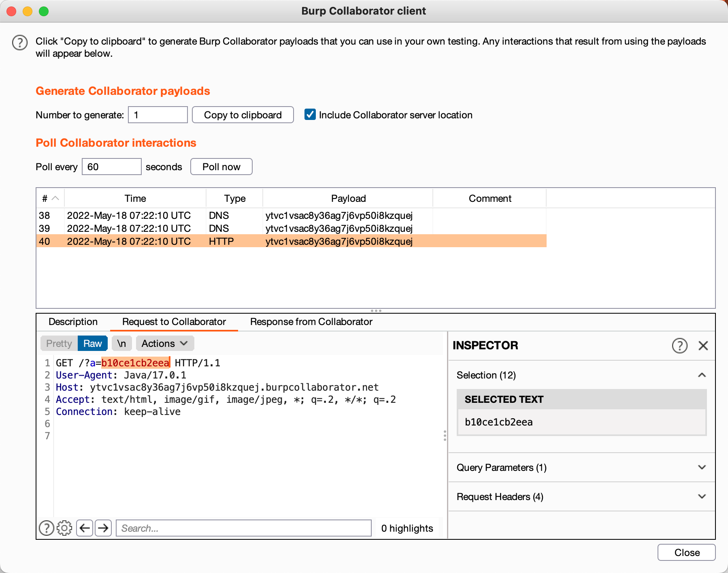Open Response from Collaborator tab
The image size is (728, 573).
pos(311,322)
